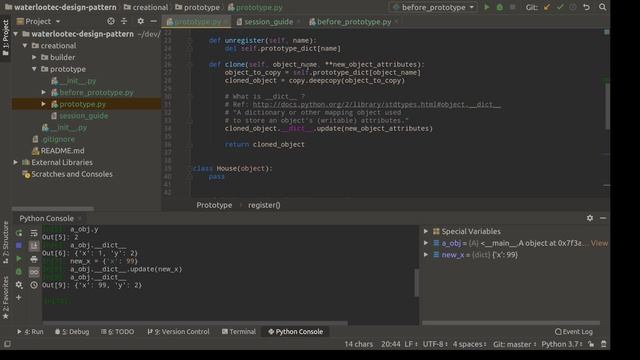Image resolution: width=640 pixels, height=360 pixels.
Task: Start debugging with the green bug icon
Action: 500,7
